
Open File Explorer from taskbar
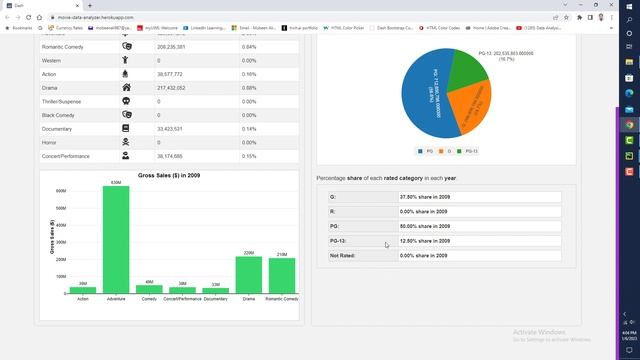coord(629,62)
